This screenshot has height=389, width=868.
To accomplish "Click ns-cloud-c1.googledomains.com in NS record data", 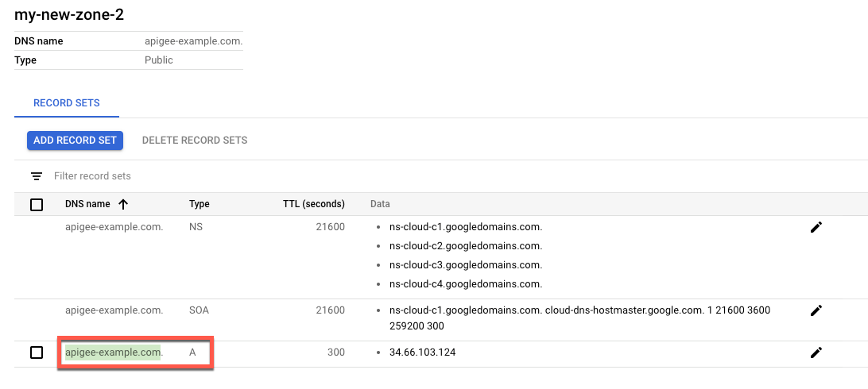I will pyautogui.click(x=466, y=227).
